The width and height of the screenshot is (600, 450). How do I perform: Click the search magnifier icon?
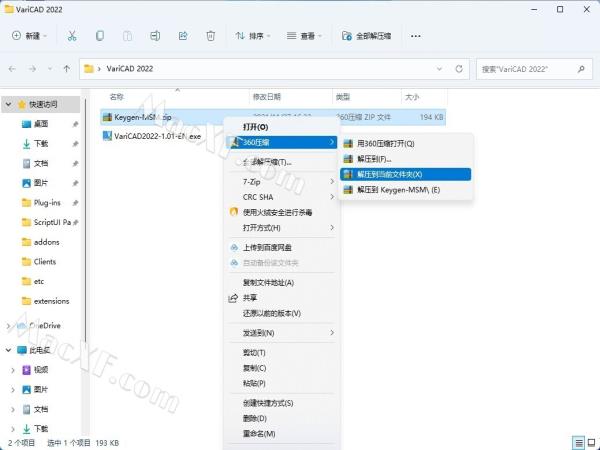tap(581, 69)
